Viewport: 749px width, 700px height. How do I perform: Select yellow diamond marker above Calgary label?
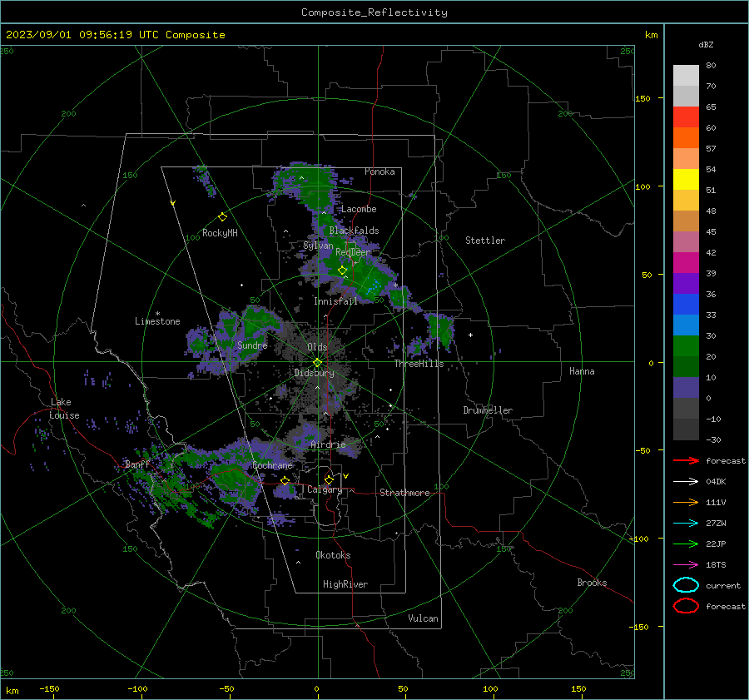point(329,479)
